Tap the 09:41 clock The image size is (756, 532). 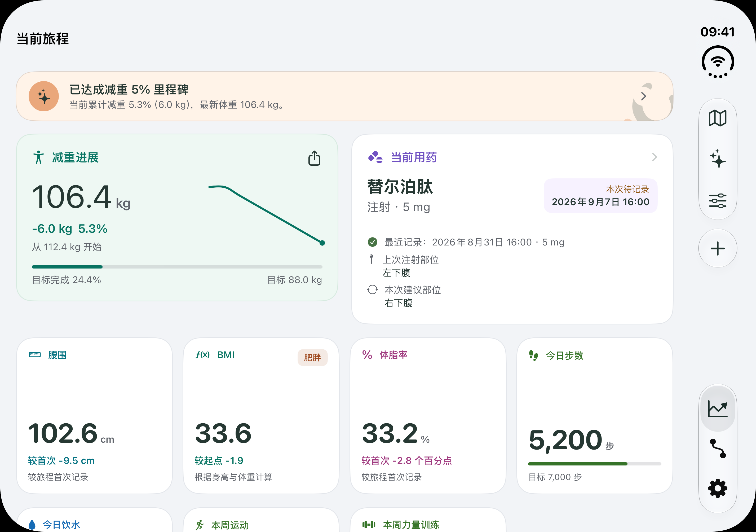[718, 32]
